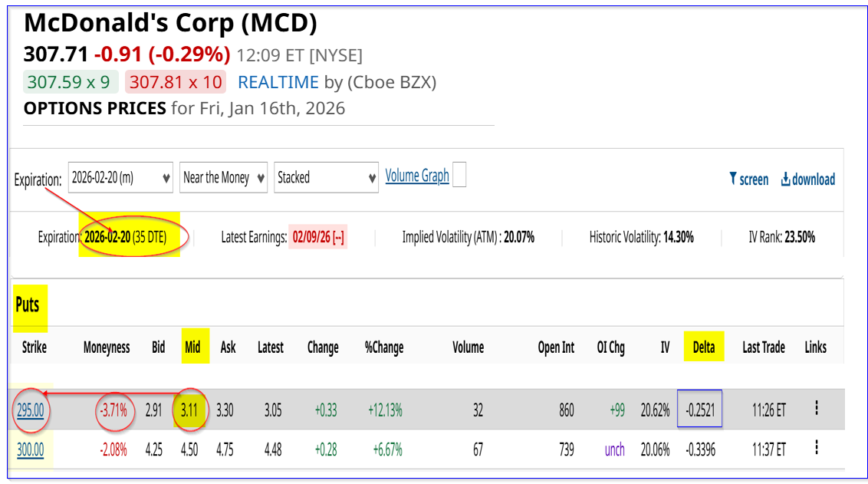Click the Moneyness column header
This screenshot has width=868, height=484.
coord(107,347)
